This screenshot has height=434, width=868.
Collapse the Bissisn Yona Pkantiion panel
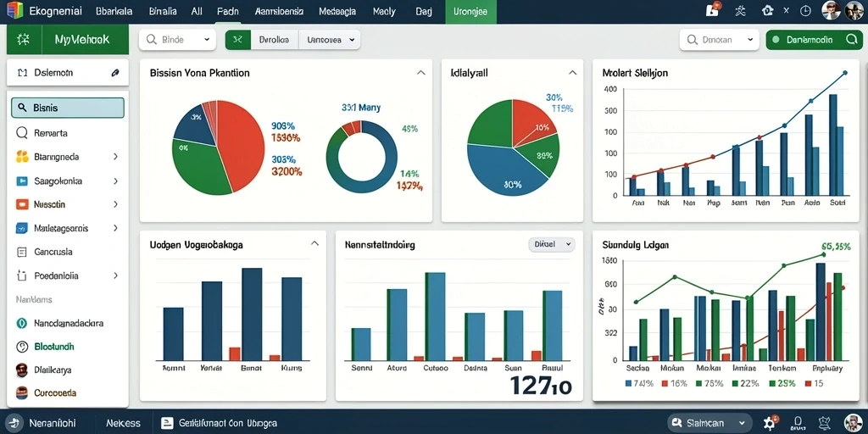pos(420,73)
